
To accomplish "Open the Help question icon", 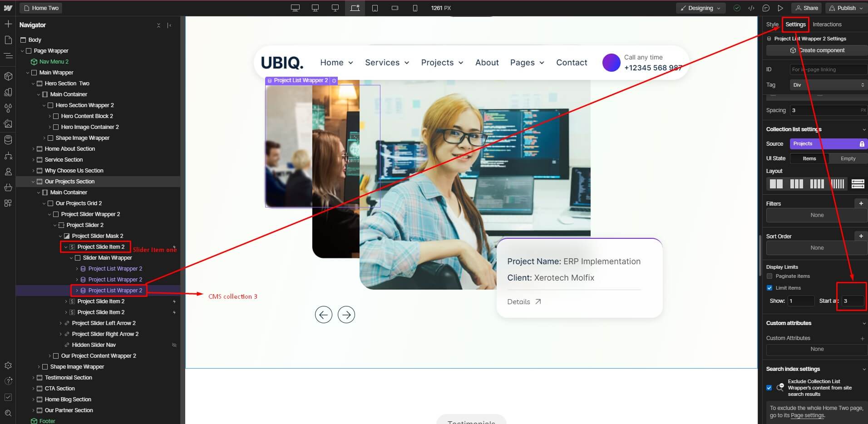I will coord(8,381).
